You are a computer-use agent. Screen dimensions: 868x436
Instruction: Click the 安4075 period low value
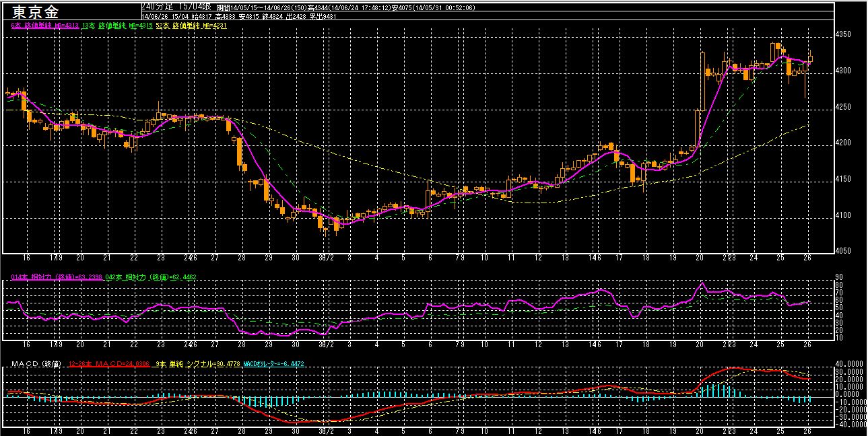401,8
